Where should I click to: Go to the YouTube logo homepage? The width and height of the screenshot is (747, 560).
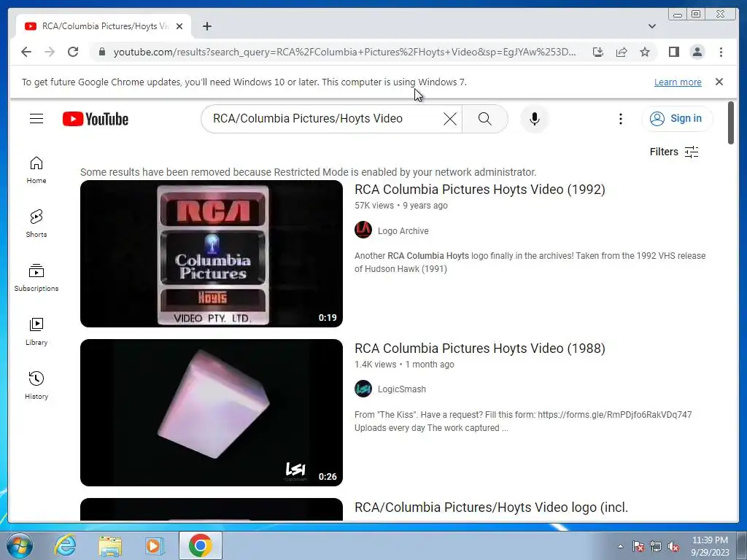(96, 119)
